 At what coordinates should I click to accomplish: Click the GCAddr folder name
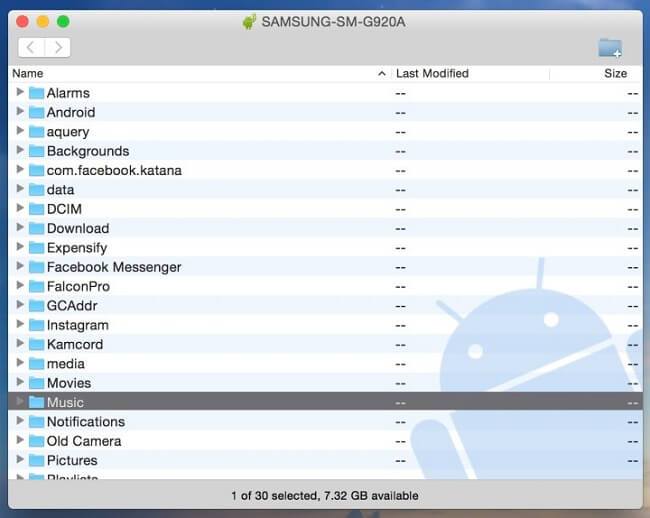(72, 306)
